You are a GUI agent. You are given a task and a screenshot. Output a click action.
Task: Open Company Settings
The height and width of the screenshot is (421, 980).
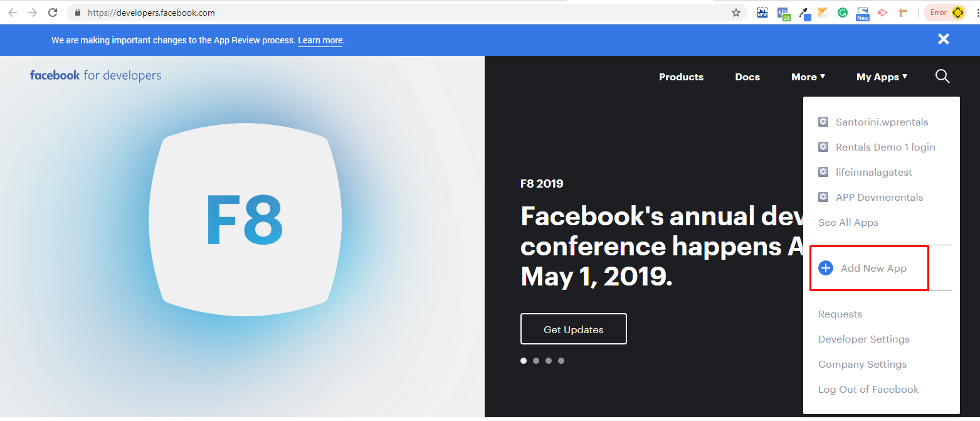point(862,364)
